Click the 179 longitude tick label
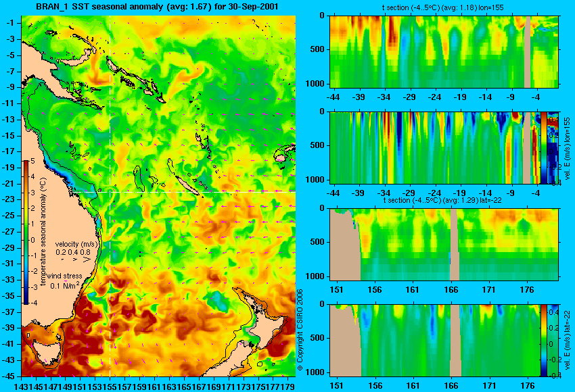The height and width of the screenshot is (392, 575). [289, 386]
